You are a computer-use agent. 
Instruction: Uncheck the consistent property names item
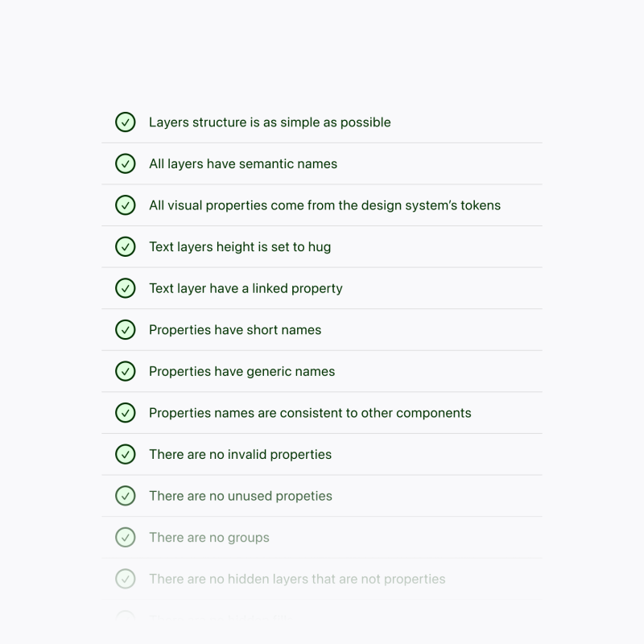(x=126, y=412)
